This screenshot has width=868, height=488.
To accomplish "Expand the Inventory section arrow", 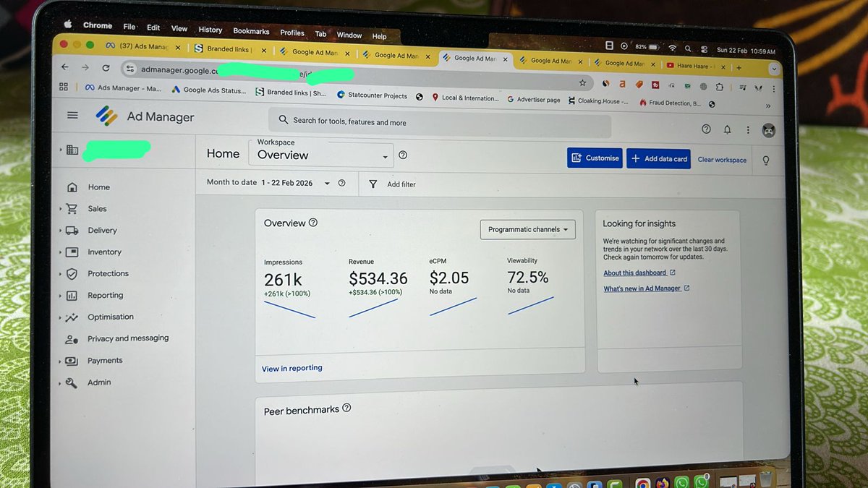I will [x=60, y=252].
